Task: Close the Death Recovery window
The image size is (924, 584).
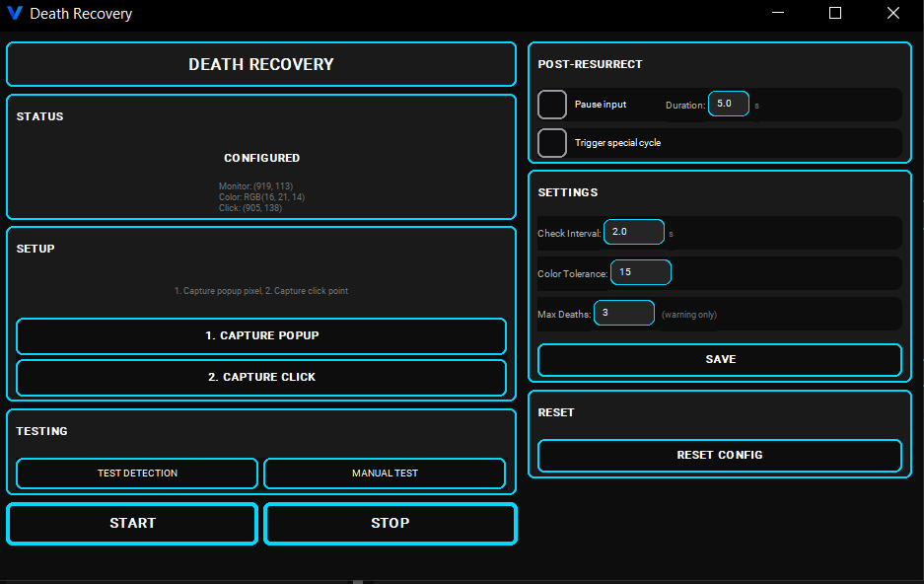Action: (892, 14)
